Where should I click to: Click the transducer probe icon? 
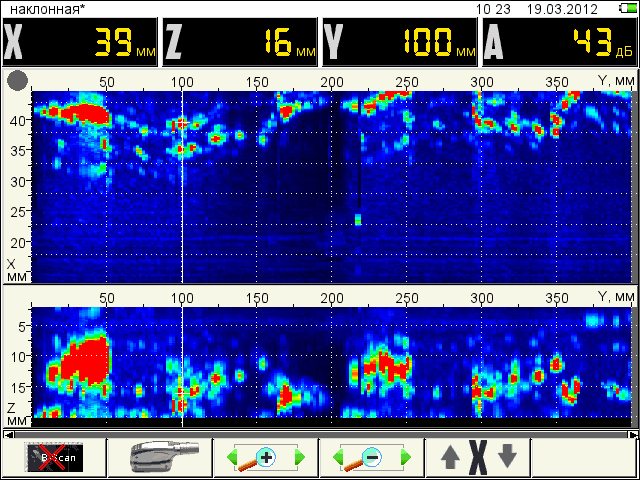[160, 457]
